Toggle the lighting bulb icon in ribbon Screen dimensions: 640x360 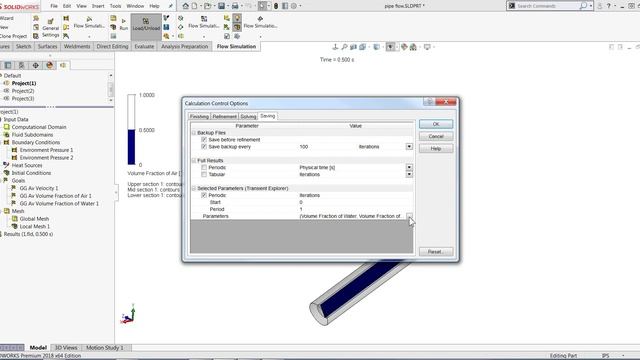click(x=237, y=18)
